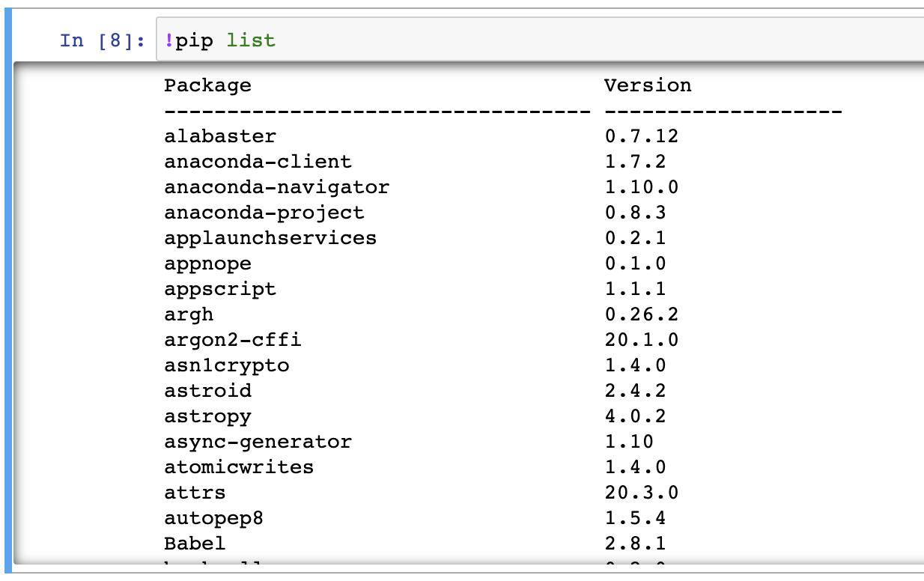Click version '2.8.1' of Babel

point(636,544)
